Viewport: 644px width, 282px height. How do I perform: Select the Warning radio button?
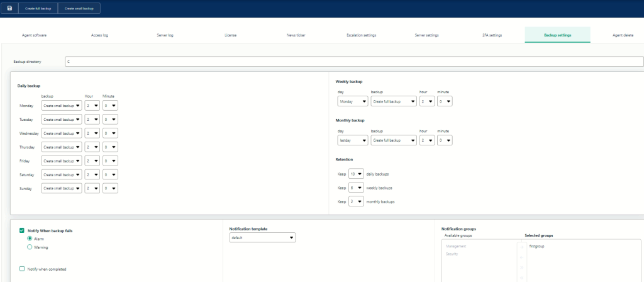coord(30,247)
